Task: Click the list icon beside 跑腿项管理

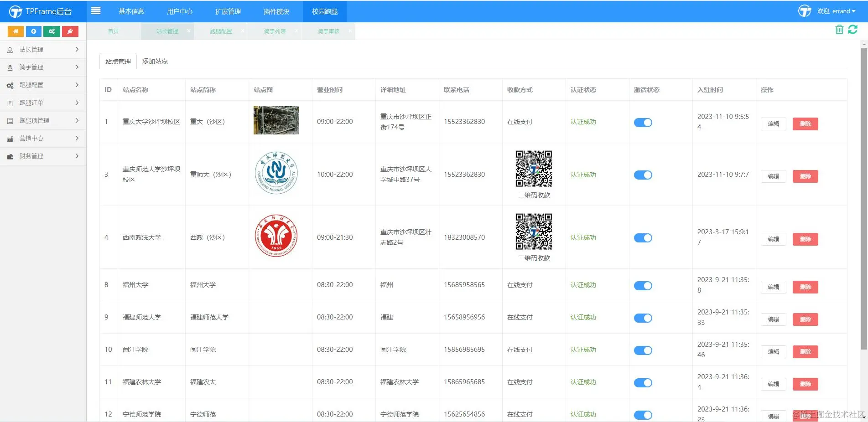Action: coord(10,121)
